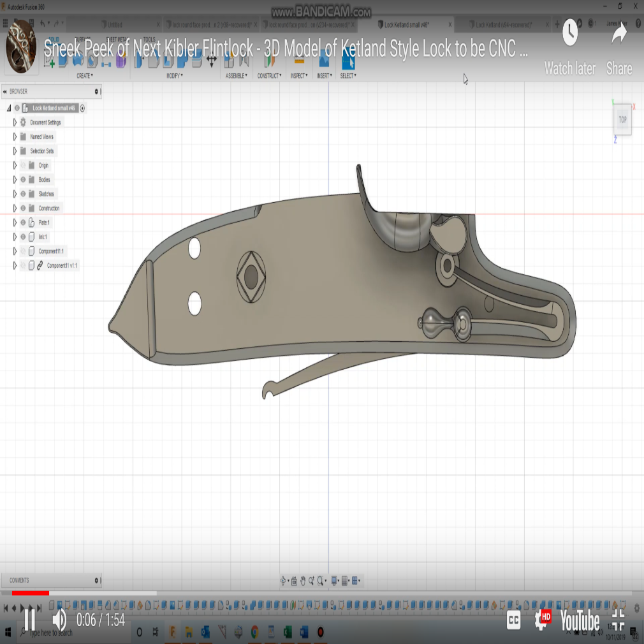This screenshot has width=644, height=644.
Task: Open Grid and Snaps settings icon
Action: tap(345, 581)
